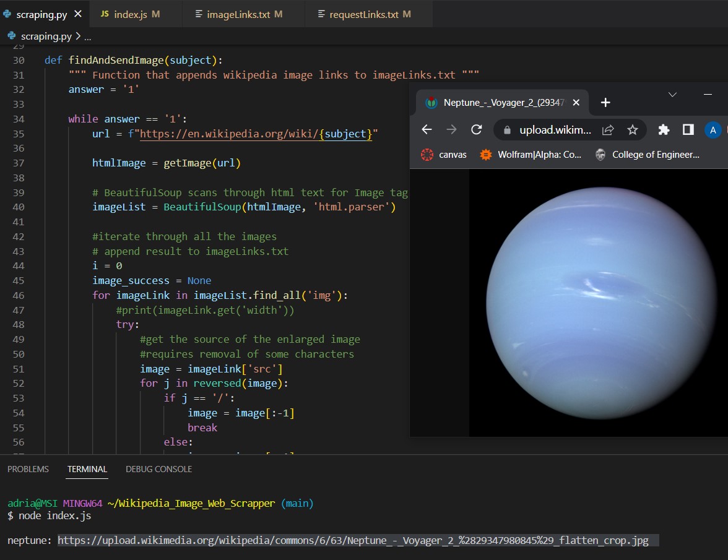
Task: Switch to the PROBLEMS panel tab
Action: [28, 469]
